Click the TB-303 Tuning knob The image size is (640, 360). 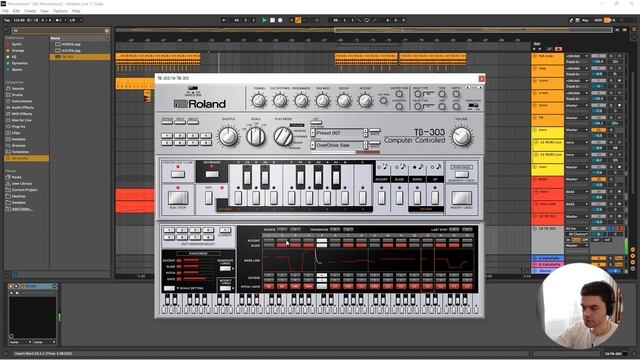(259, 100)
